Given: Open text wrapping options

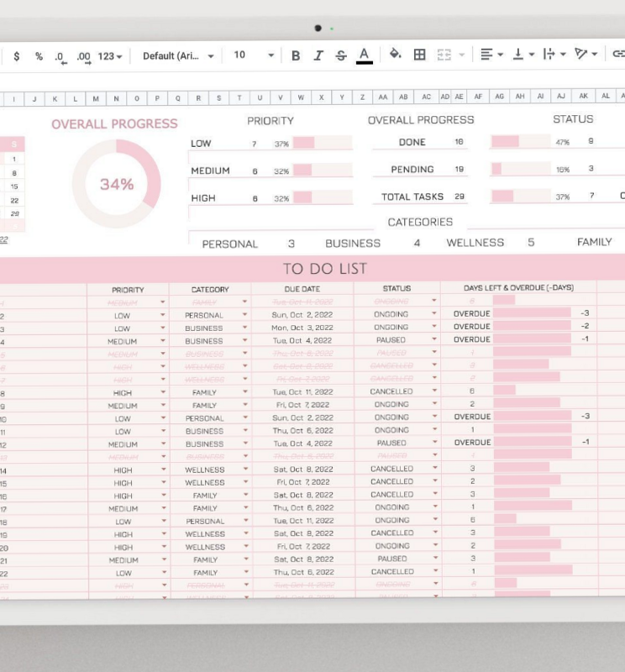Looking at the screenshot, I should (x=554, y=54).
